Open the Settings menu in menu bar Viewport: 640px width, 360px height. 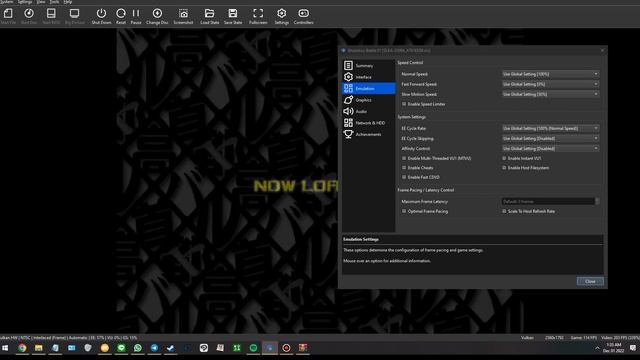[x=24, y=2]
